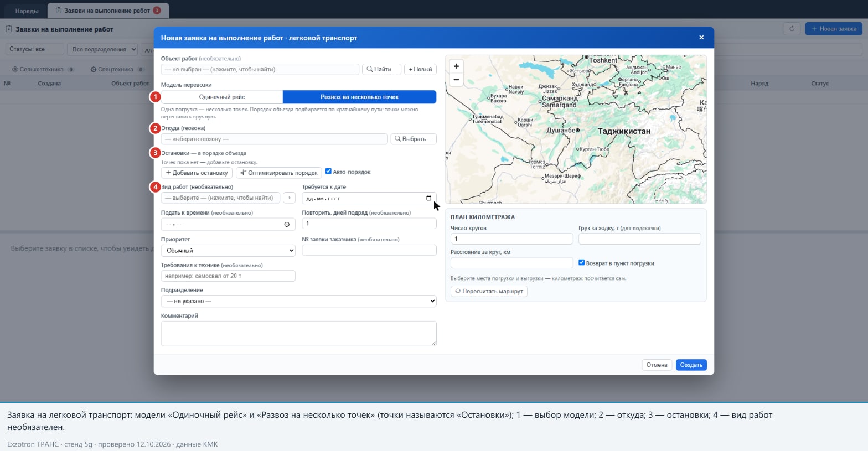The image size is (868, 451).
Task: Open calendar picker in date field
Action: click(428, 198)
